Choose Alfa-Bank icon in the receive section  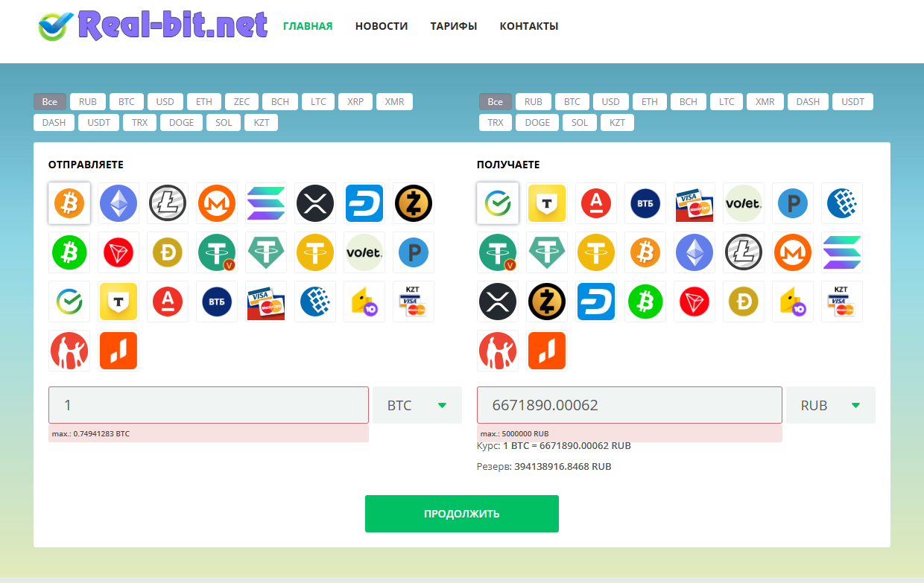pyautogui.click(x=596, y=203)
